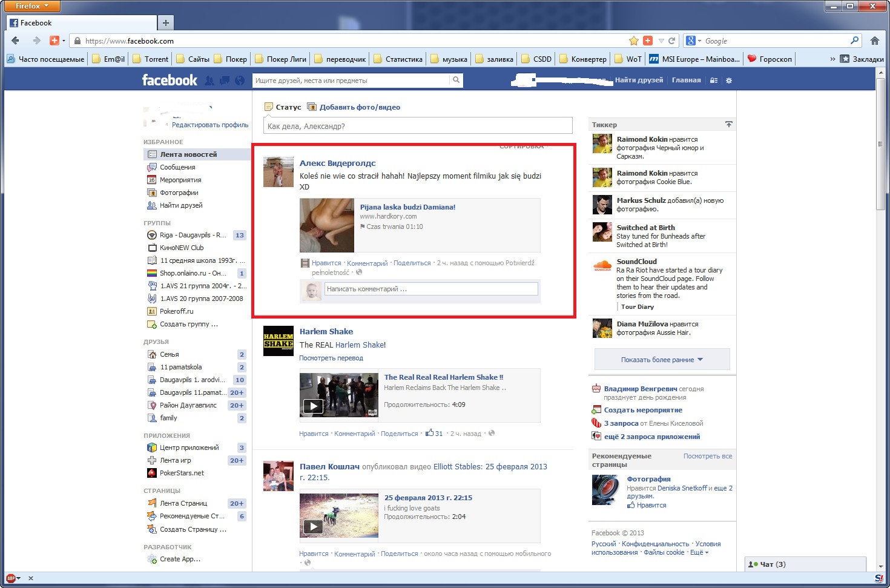The image size is (890, 588).
Task: Open the Torrent bookmark folder
Action: pyautogui.click(x=150, y=59)
